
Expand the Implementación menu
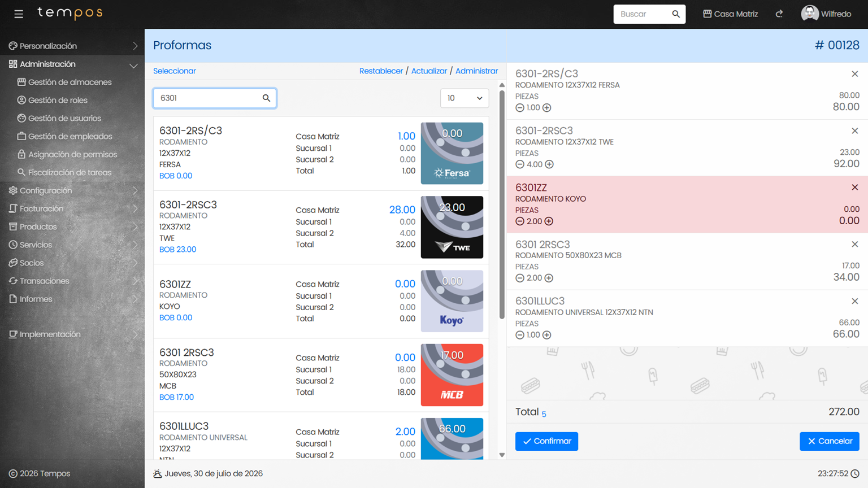pyautogui.click(x=72, y=334)
